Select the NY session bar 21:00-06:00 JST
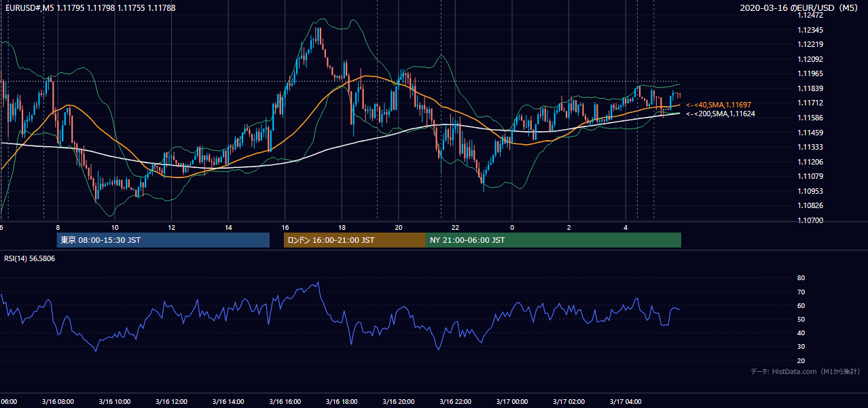 point(554,240)
